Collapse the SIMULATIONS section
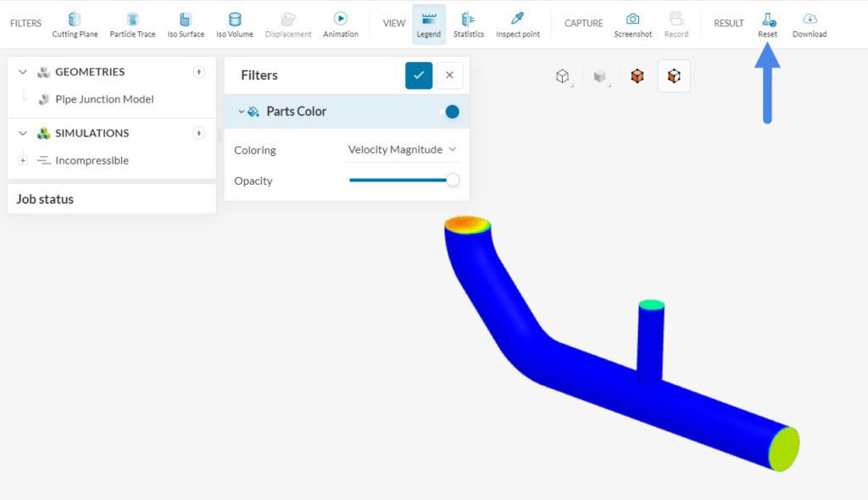 tap(23, 133)
